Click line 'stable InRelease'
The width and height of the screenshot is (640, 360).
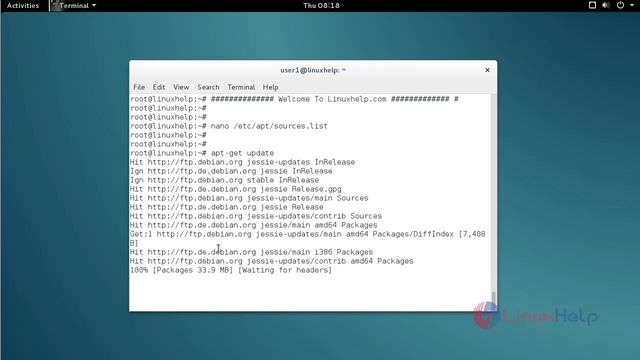224,180
